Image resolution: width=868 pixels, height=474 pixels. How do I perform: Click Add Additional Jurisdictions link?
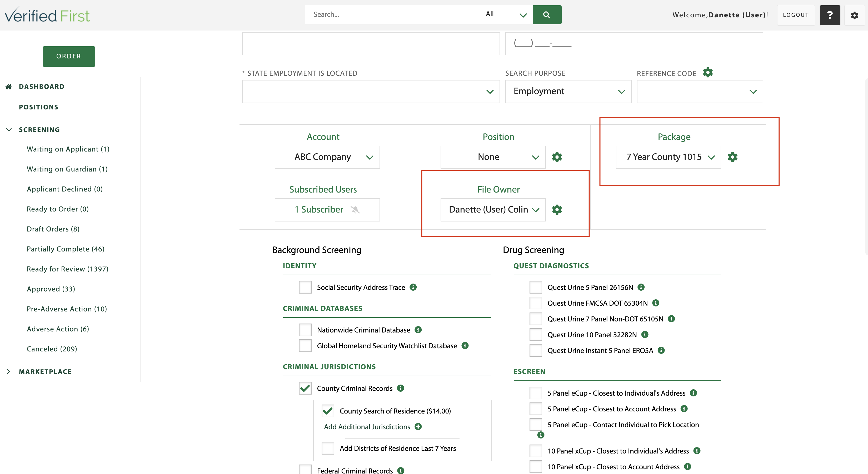(367, 427)
